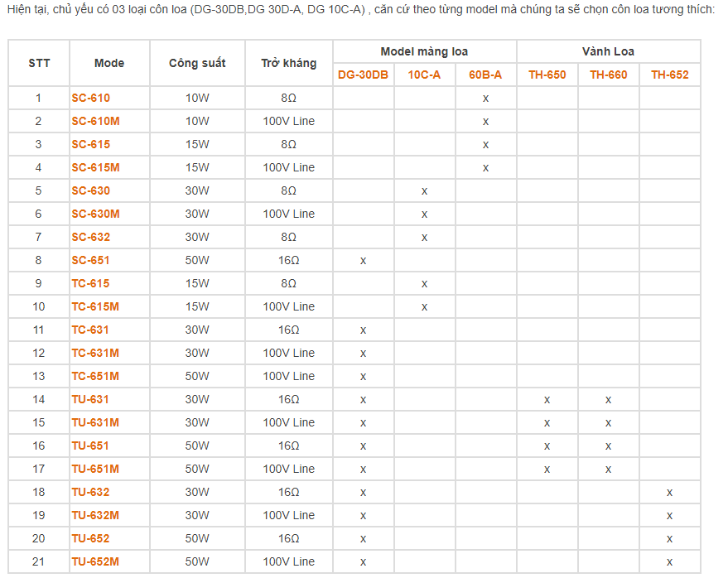The image size is (728, 578).
Task: Open the TU-632 model link
Action: coord(90,492)
